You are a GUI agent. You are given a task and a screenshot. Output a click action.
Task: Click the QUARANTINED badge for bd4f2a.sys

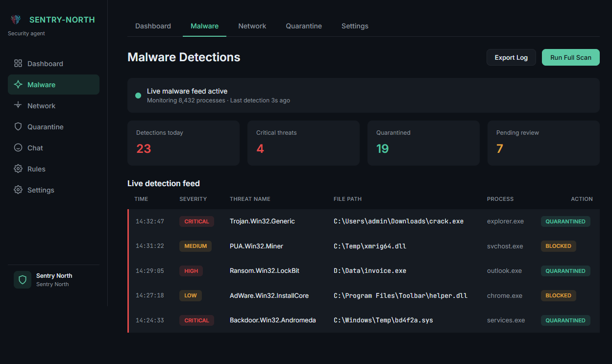pyautogui.click(x=565, y=320)
